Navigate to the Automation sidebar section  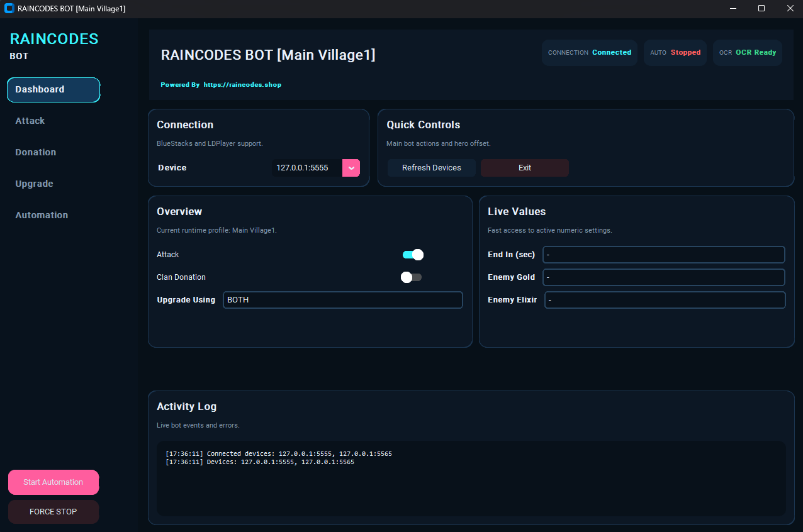(42, 215)
